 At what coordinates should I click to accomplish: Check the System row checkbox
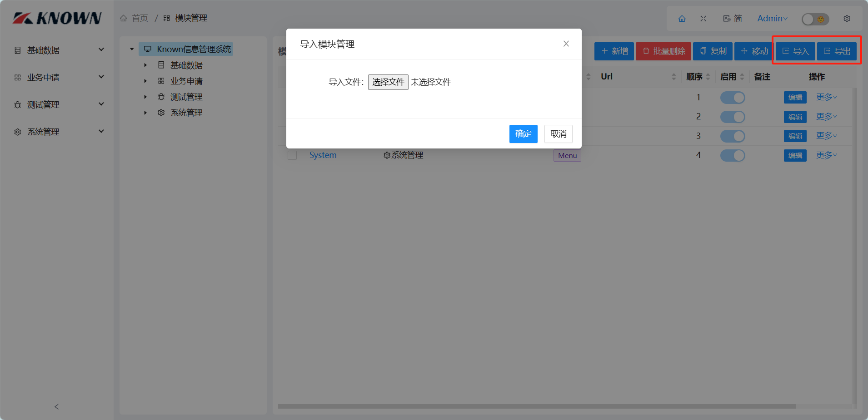pos(292,155)
